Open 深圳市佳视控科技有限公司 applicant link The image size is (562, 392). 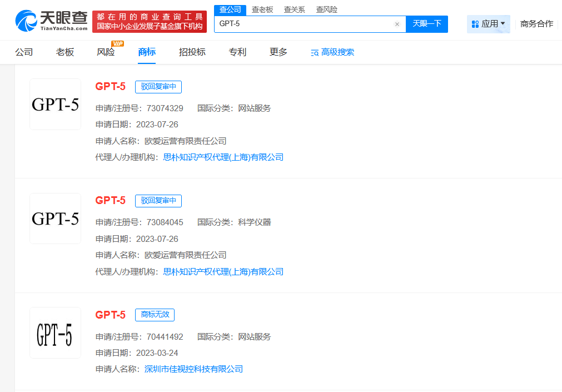192,369
